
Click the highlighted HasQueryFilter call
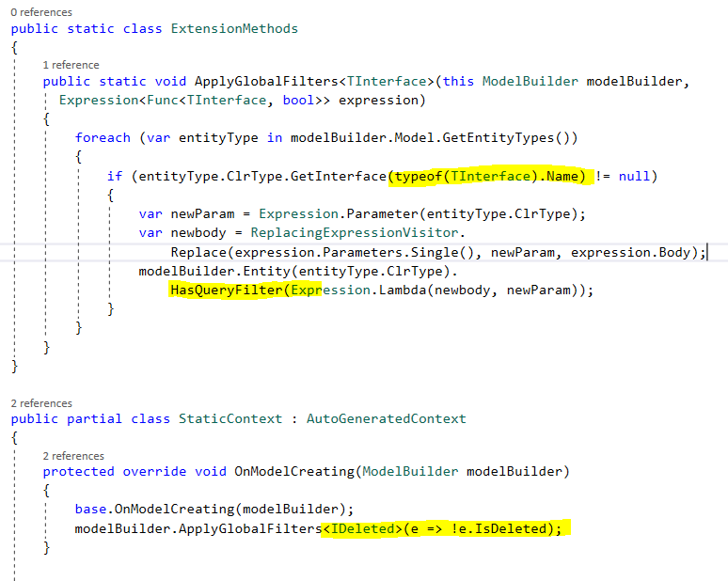click(x=228, y=290)
